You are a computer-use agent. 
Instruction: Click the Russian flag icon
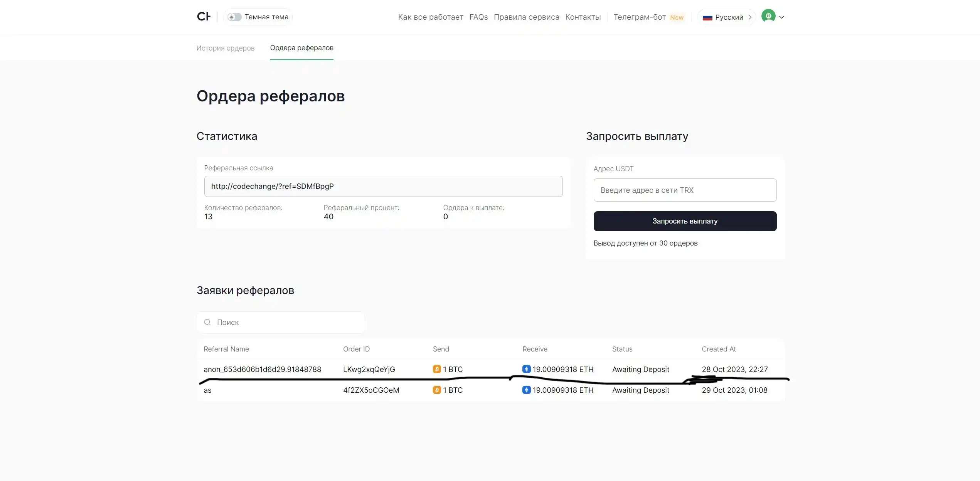pyautogui.click(x=707, y=17)
